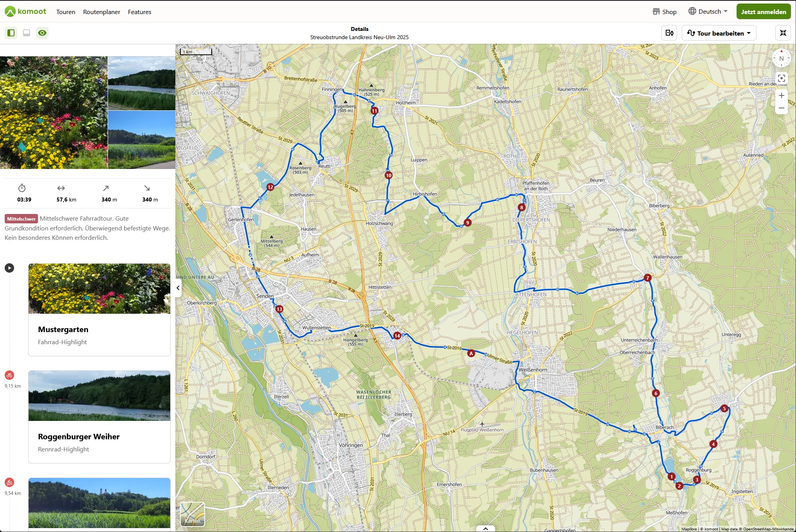
Task: Click the komoot logo
Action: [x=25, y=12]
